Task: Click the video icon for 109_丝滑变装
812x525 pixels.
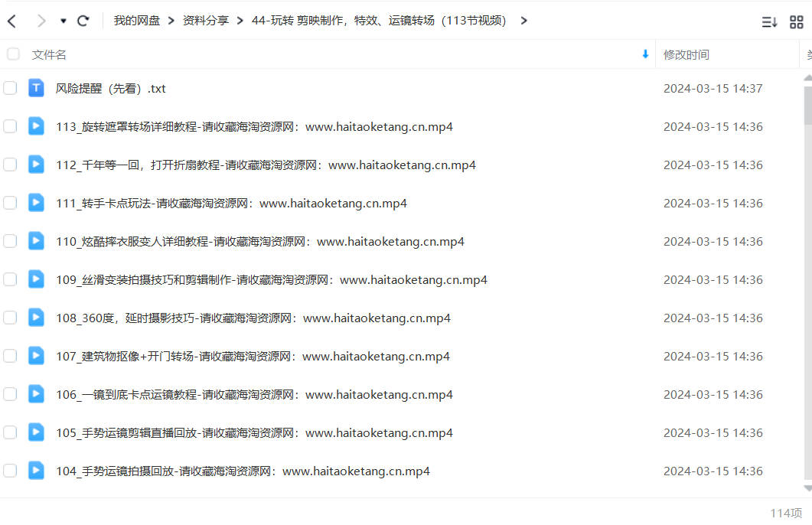Action: [x=36, y=279]
